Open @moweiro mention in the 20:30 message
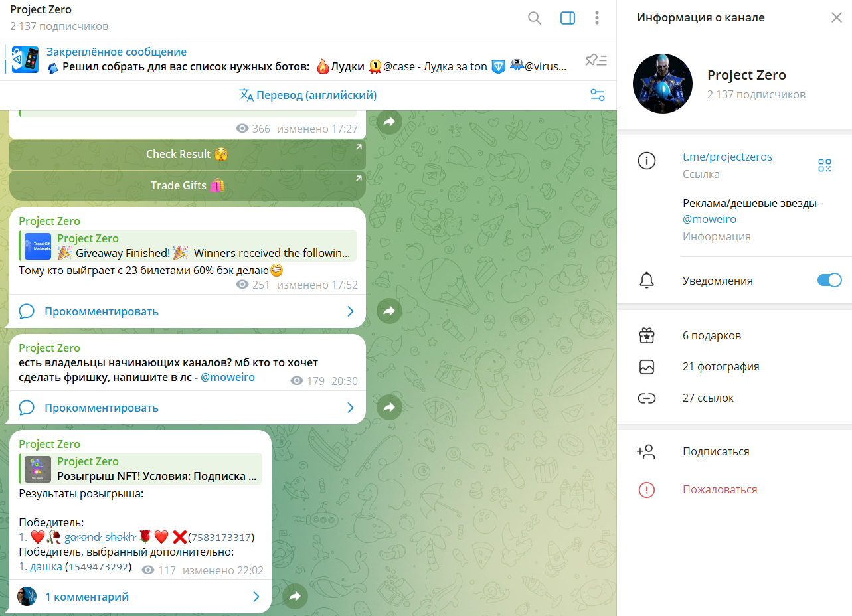This screenshot has width=852, height=616. click(228, 378)
